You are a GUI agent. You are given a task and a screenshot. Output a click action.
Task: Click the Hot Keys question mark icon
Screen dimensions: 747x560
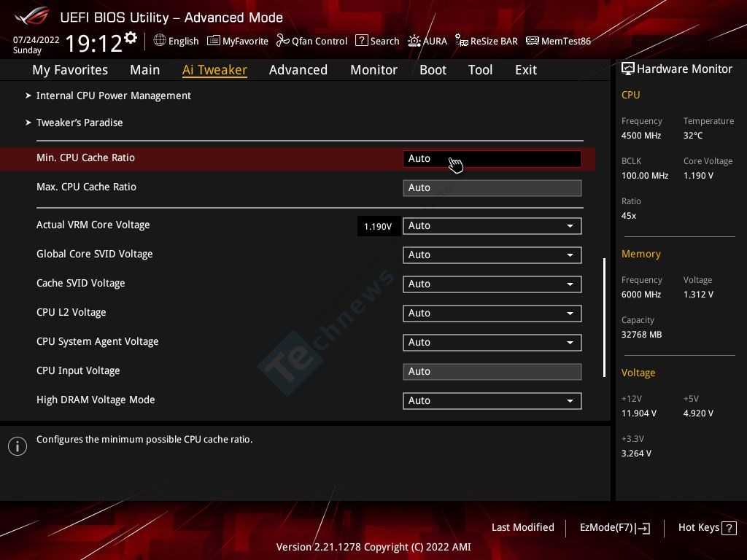(729, 528)
